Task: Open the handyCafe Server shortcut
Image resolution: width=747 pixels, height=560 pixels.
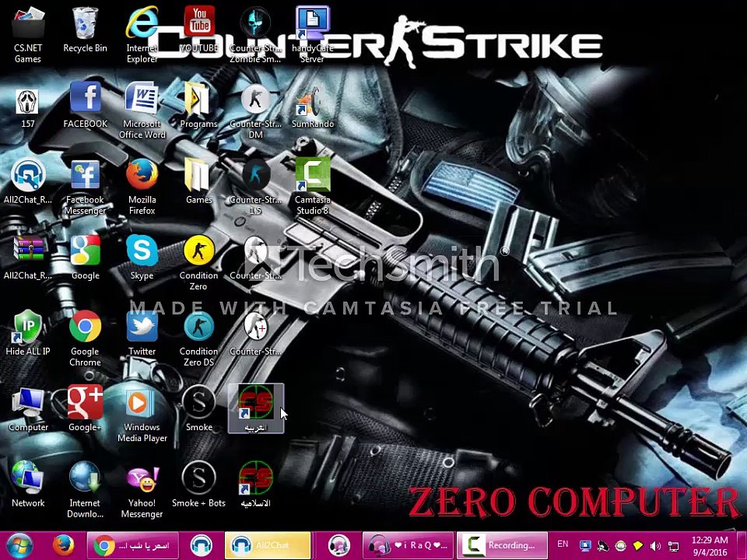Action: [x=313, y=34]
